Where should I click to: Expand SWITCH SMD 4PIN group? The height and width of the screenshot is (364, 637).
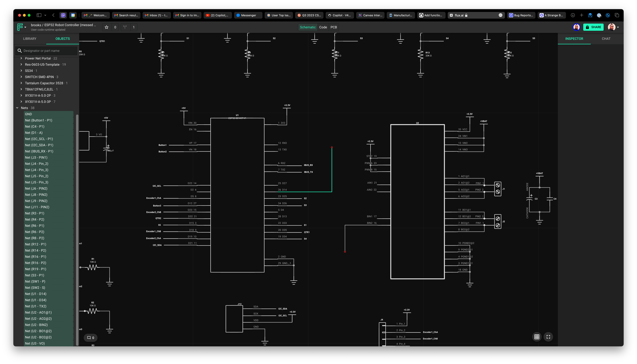tap(21, 77)
